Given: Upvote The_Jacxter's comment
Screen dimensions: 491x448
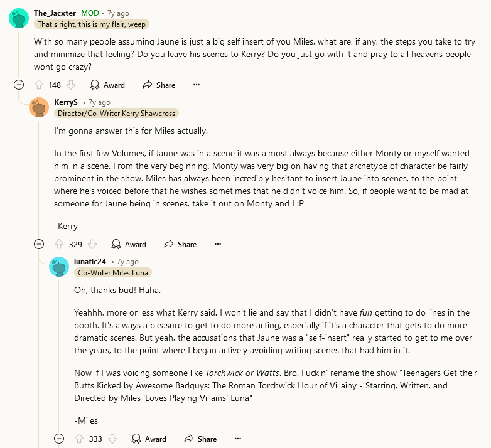Looking at the screenshot, I should (38, 85).
